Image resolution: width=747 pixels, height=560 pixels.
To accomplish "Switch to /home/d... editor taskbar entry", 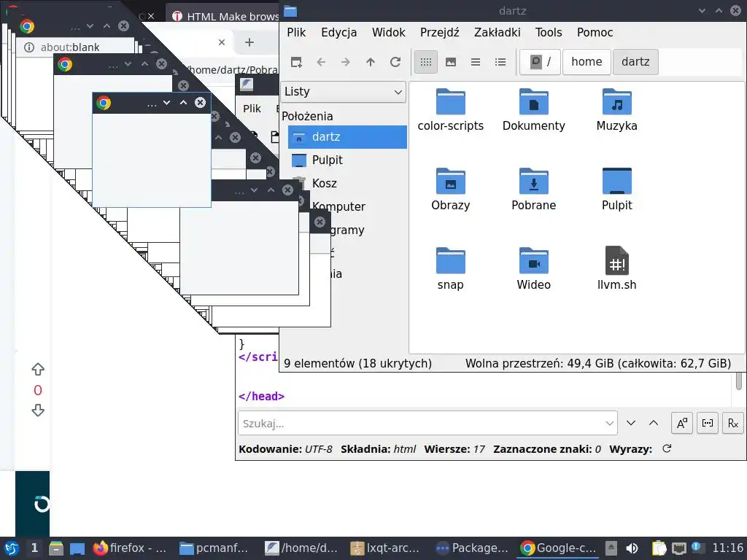I will tap(301, 548).
